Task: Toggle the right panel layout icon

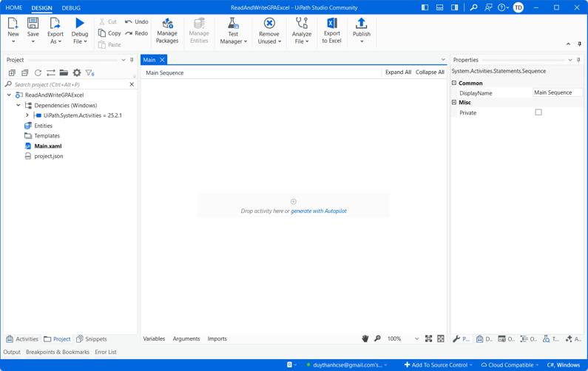Action: pyautogui.click(x=455, y=7)
